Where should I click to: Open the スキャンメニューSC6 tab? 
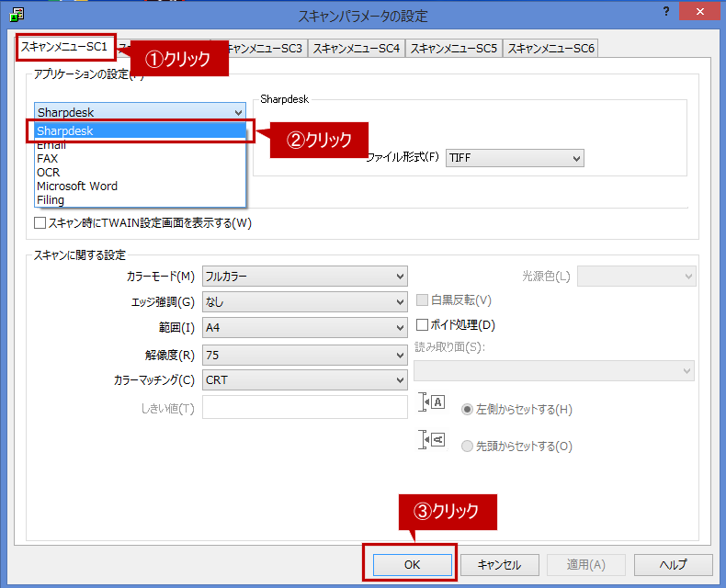click(x=550, y=49)
